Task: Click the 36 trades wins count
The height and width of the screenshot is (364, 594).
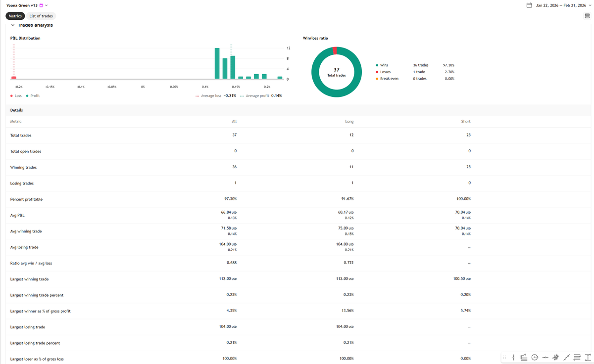Action: click(421, 65)
